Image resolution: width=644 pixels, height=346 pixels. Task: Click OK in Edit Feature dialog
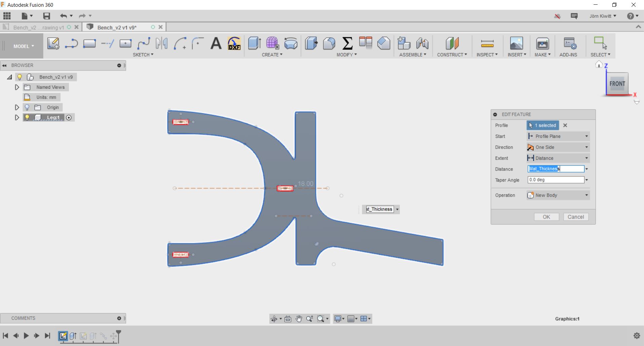(546, 217)
